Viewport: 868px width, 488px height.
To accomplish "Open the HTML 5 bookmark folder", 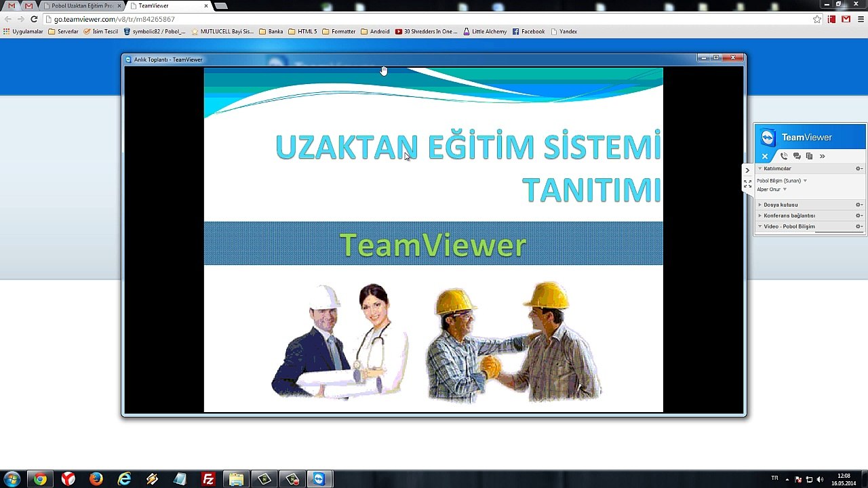I will 302,31.
